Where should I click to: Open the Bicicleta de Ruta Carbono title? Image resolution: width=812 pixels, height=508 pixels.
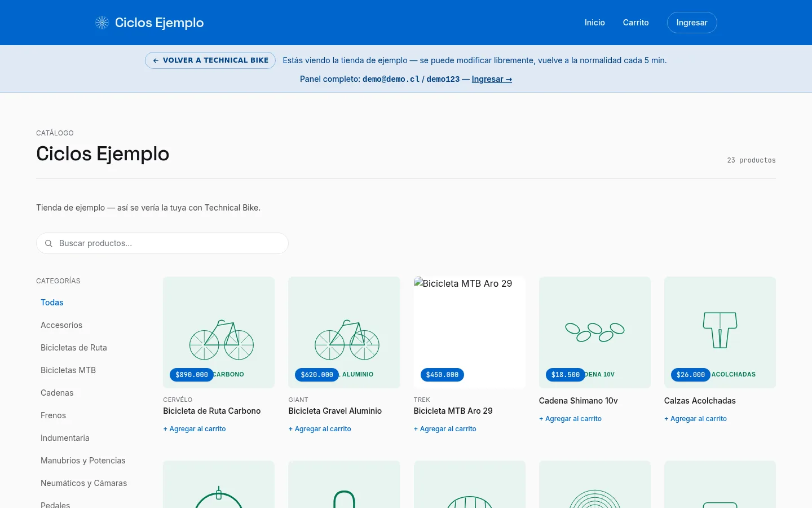click(x=212, y=411)
